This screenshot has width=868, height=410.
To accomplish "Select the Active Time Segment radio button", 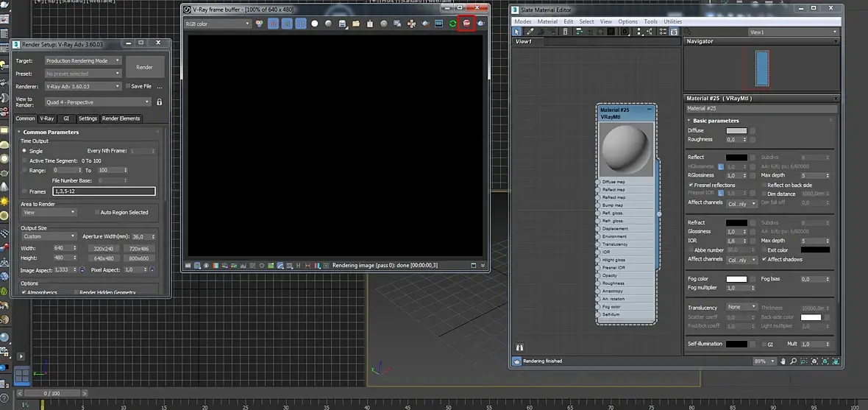I will (24, 160).
